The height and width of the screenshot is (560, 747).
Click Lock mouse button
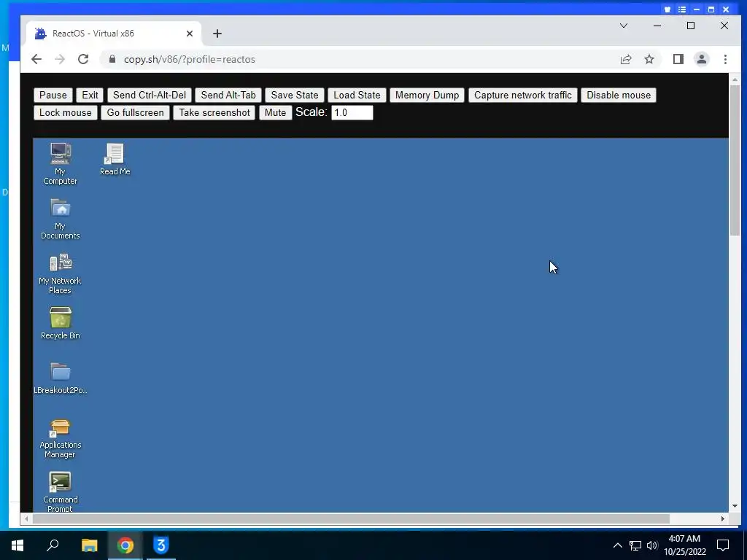[x=65, y=112]
